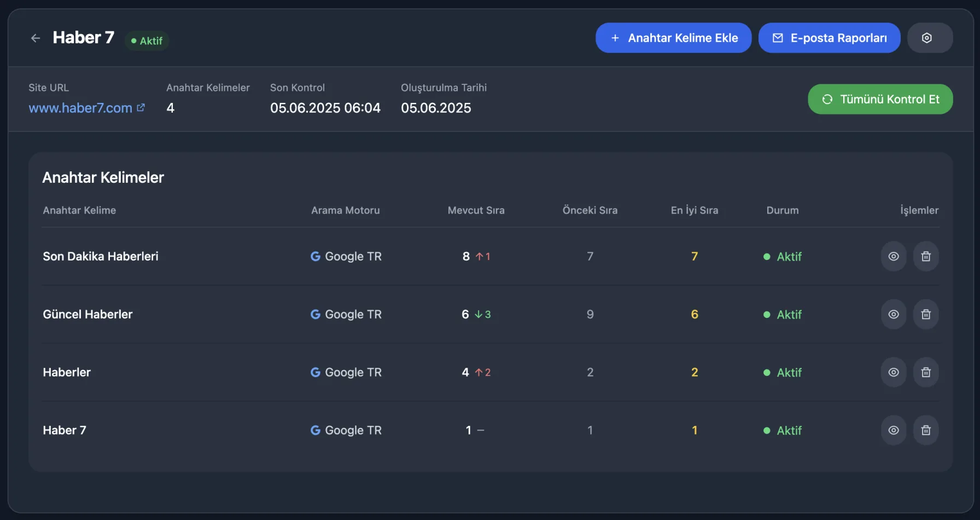Image resolution: width=980 pixels, height=520 pixels.
Task: Click current rank 6 for Güncel Haberler
Action: (465, 314)
